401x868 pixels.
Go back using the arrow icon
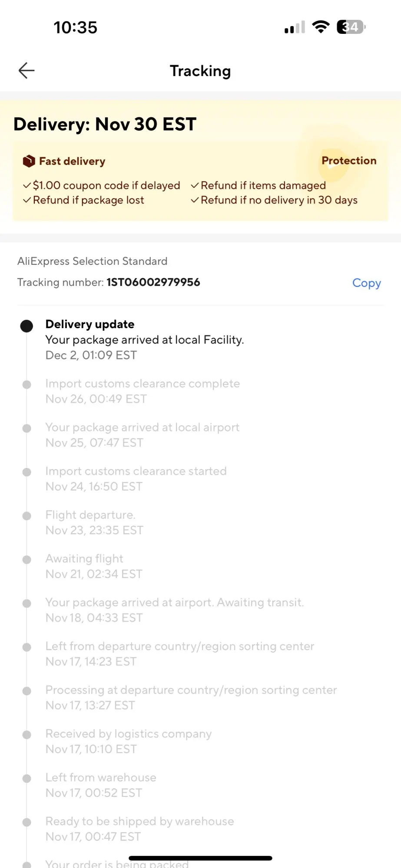coord(27,70)
